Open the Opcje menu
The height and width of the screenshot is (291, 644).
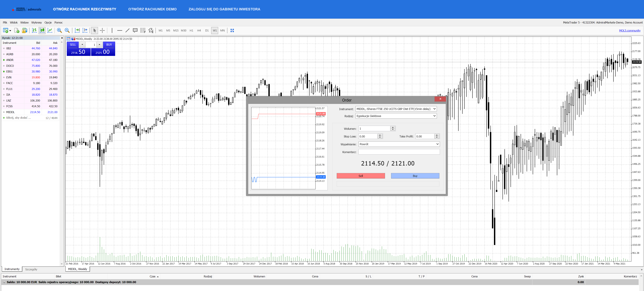(x=48, y=22)
